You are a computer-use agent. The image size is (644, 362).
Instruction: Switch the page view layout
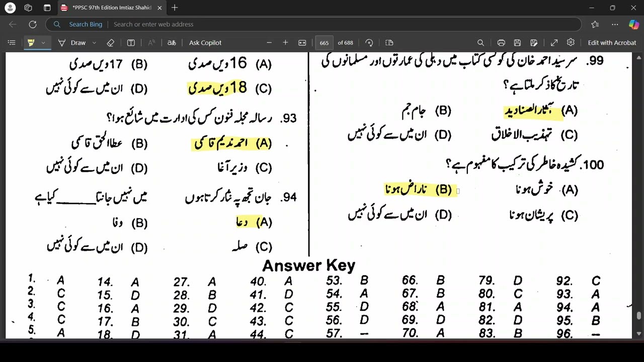point(389,43)
